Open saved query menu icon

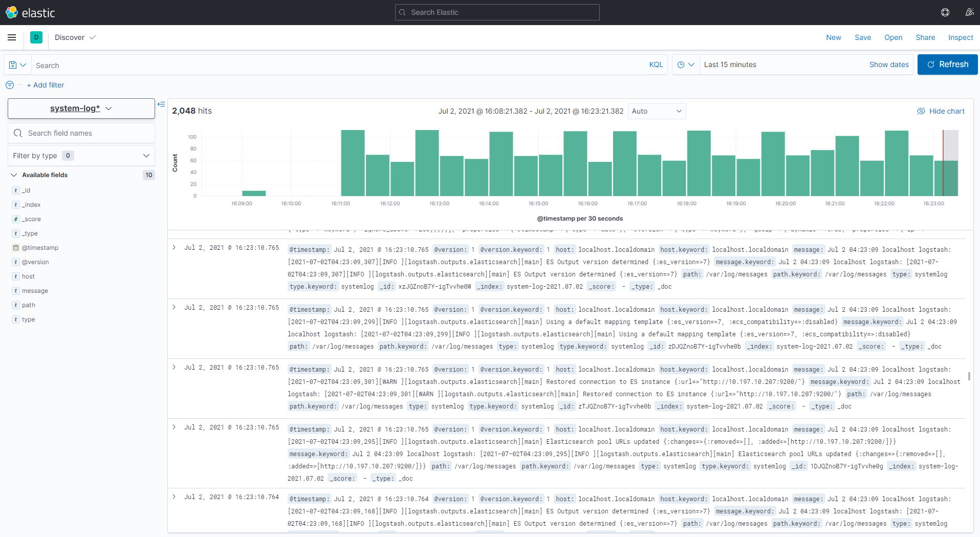pos(17,65)
